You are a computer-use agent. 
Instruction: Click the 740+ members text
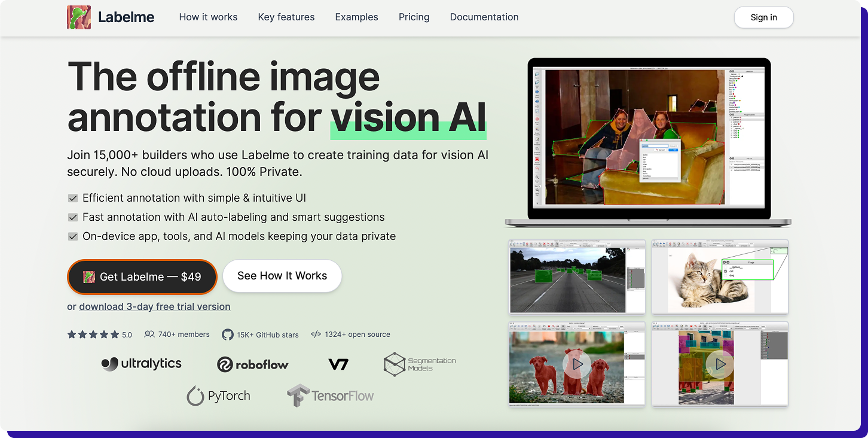click(x=184, y=334)
